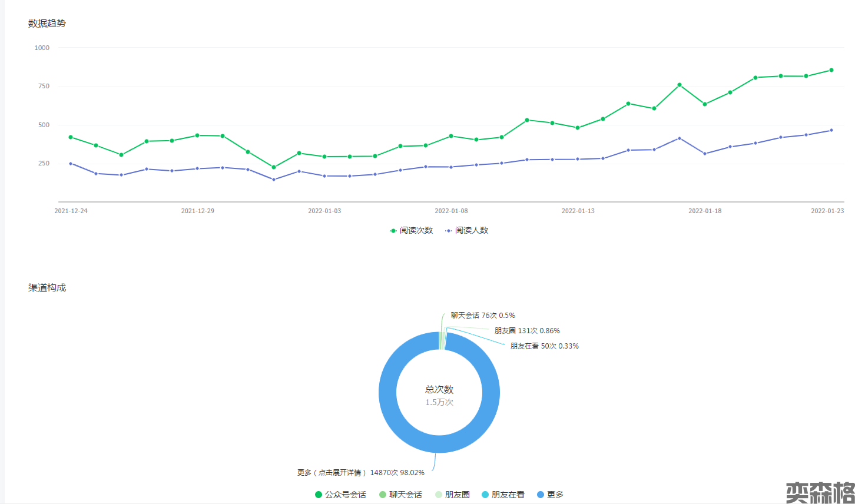Image resolution: width=855 pixels, height=504 pixels.
Task: Click the 渠道构成 section heading
Action: point(47,288)
